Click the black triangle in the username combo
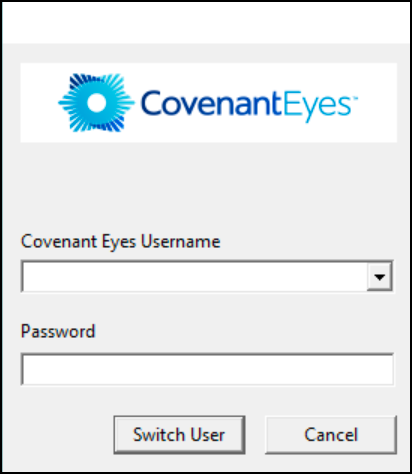This screenshot has width=412, height=474. point(379,277)
